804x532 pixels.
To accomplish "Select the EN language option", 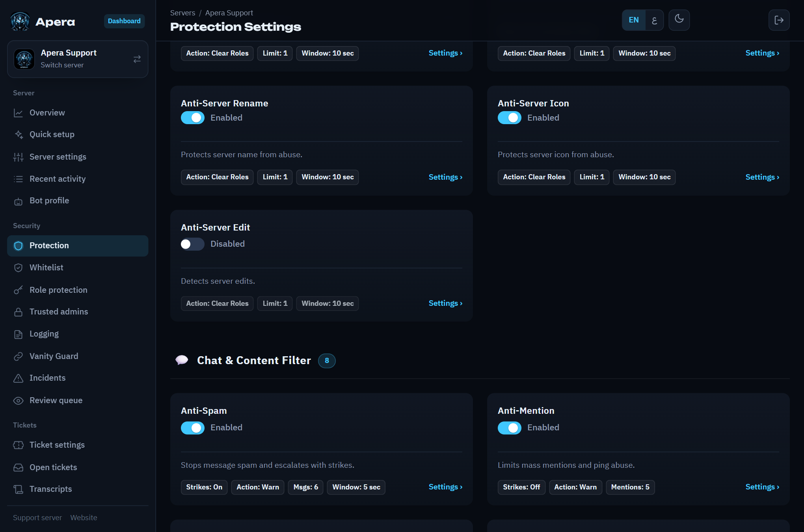I will pos(634,20).
